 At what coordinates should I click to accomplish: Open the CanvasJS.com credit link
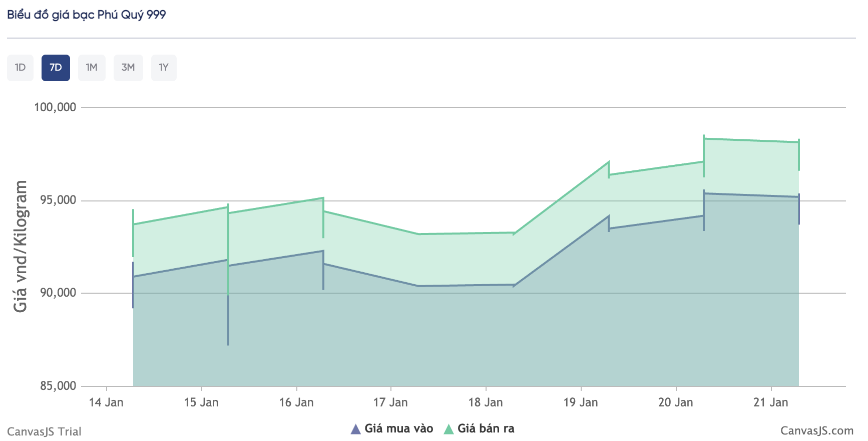point(816,431)
